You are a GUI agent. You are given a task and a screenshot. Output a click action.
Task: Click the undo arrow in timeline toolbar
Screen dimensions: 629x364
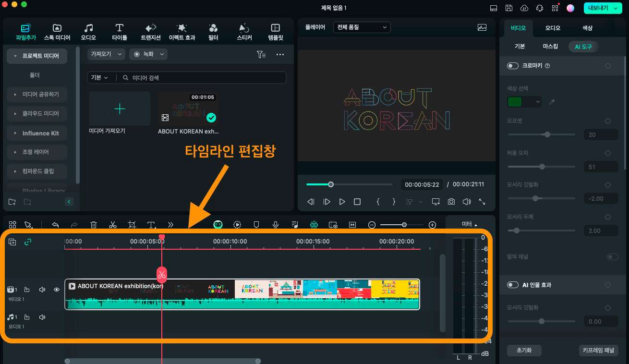click(x=55, y=224)
